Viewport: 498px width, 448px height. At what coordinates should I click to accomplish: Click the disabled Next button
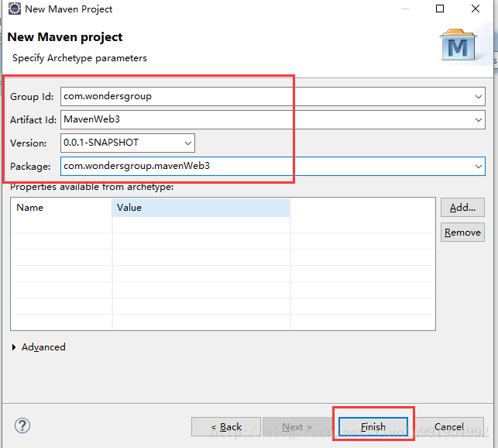tap(297, 427)
